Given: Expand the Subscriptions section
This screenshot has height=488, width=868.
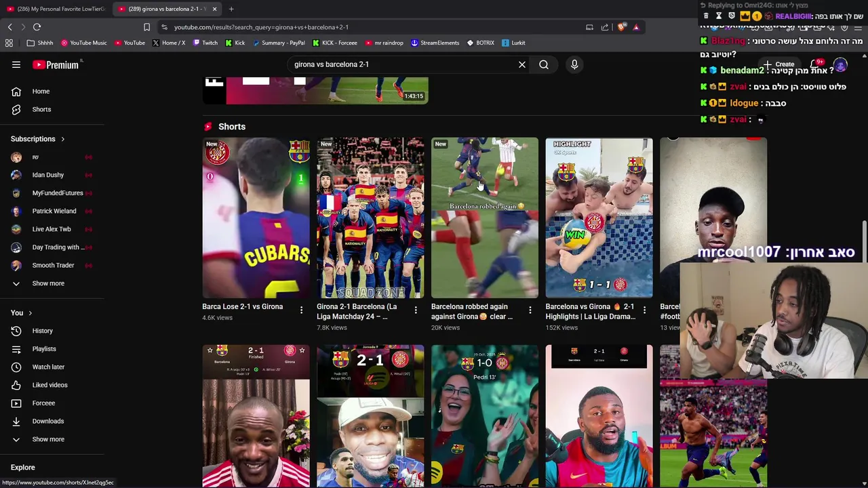Looking at the screenshot, I should point(38,139).
